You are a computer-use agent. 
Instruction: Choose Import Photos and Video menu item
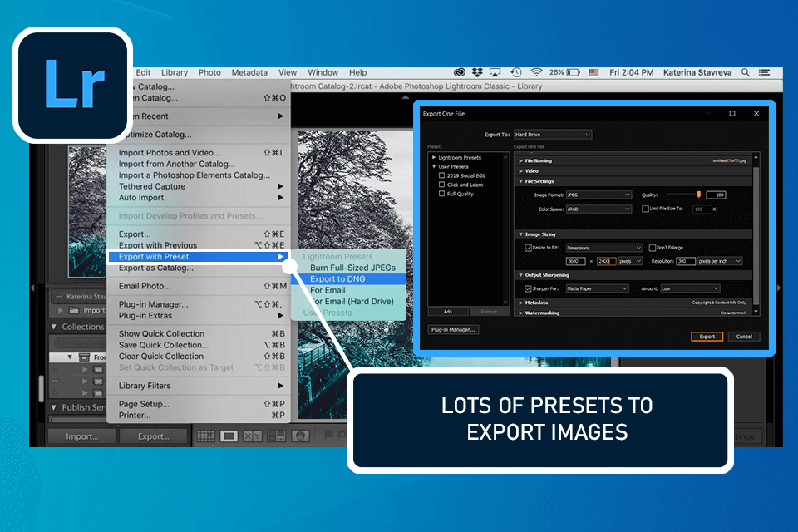point(199,153)
